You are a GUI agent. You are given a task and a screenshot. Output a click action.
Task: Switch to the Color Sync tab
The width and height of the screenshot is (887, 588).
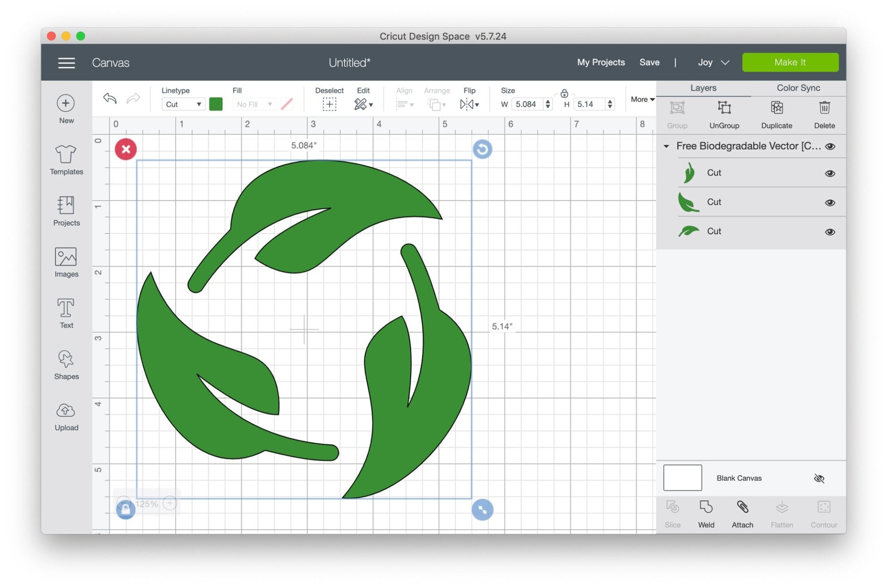coord(798,88)
